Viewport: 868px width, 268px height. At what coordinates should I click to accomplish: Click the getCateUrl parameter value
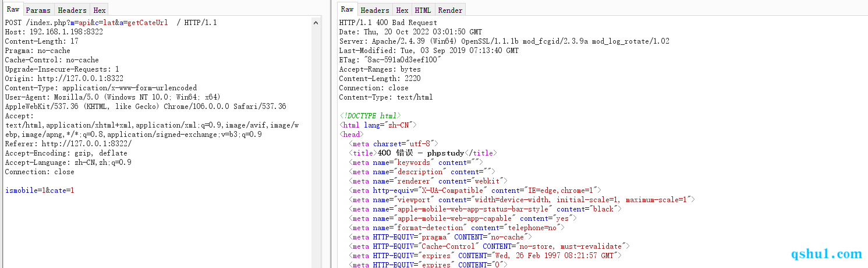(147, 23)
